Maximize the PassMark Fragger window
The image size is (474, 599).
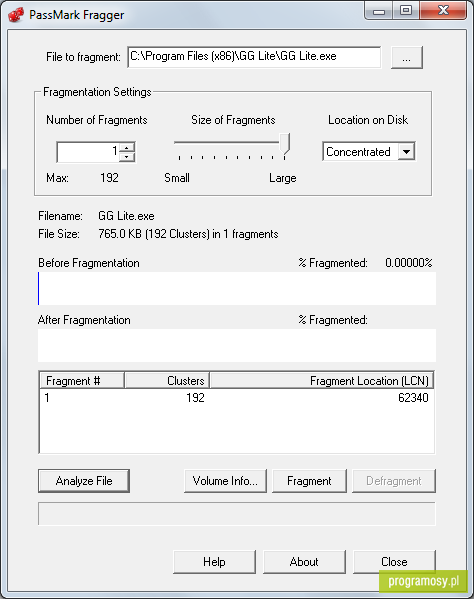(x=406, y=11)
